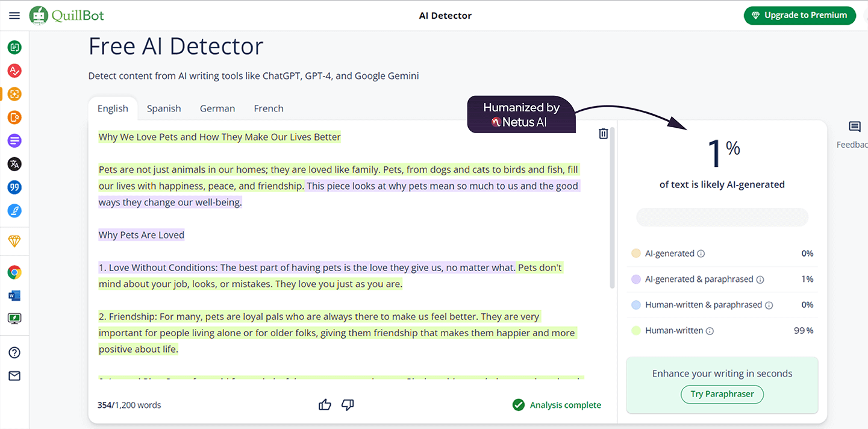Give thumbs down on the analysis
Image resolution: width=868 pixels, height=429 pixels.
point(348,405)
